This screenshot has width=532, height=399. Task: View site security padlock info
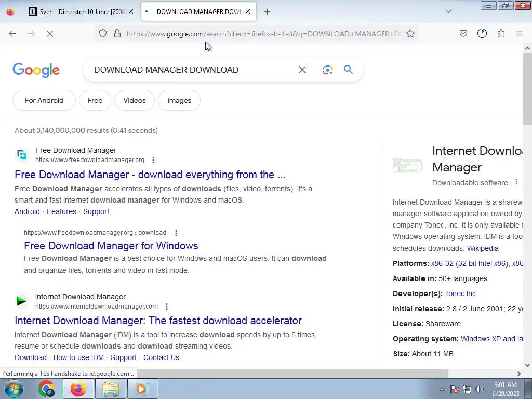[x=117, y=33]
